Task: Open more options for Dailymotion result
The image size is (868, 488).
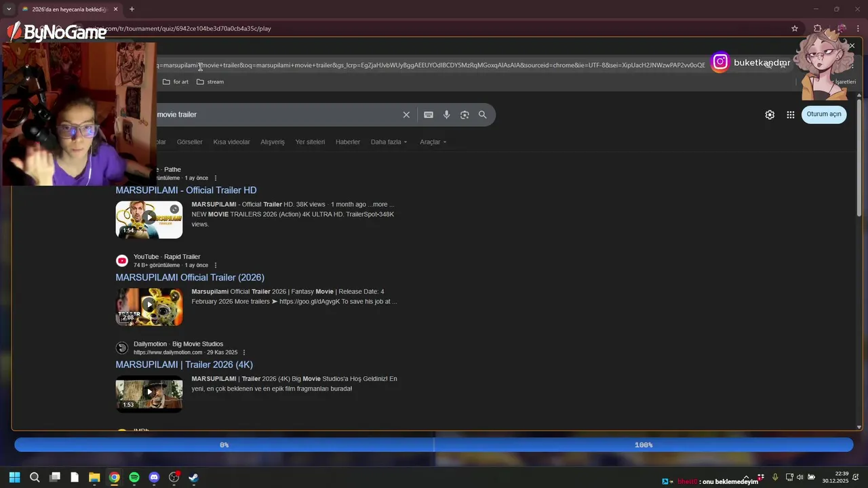Action: tap(244, 352)
